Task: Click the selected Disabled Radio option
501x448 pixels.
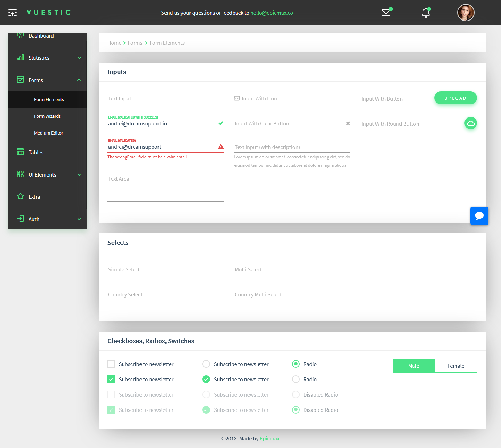Action: click(x=296, y=410)
